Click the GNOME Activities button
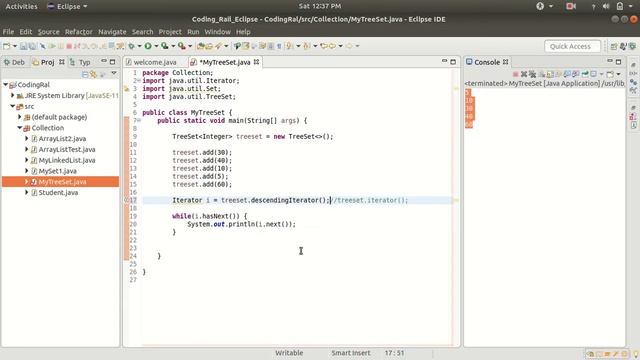 [21, 6]
